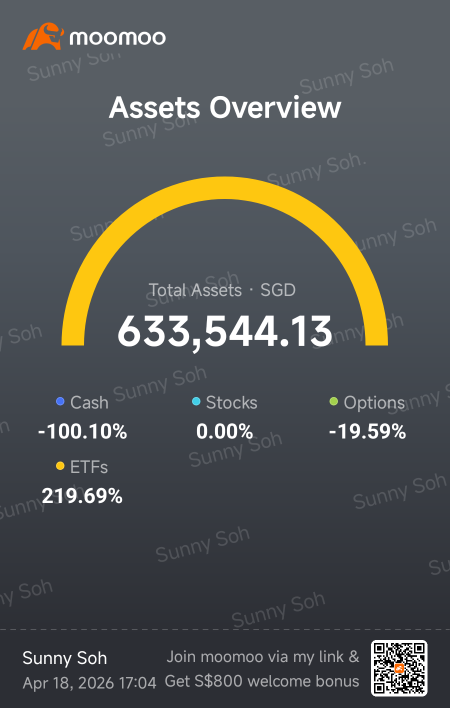450x708 pixels.
Task: Tap the cyan Stocks legend dot
Action: [196, 401]
